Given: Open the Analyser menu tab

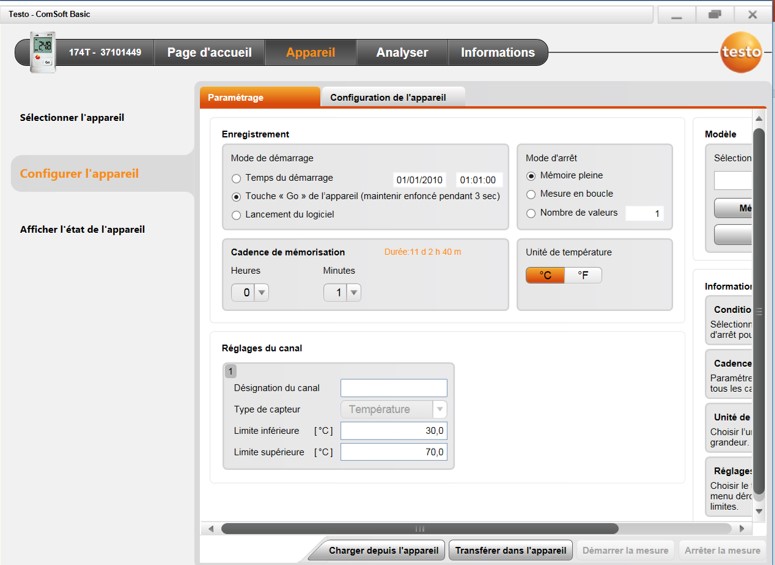Looking at the screenshot, I should 401,52.
